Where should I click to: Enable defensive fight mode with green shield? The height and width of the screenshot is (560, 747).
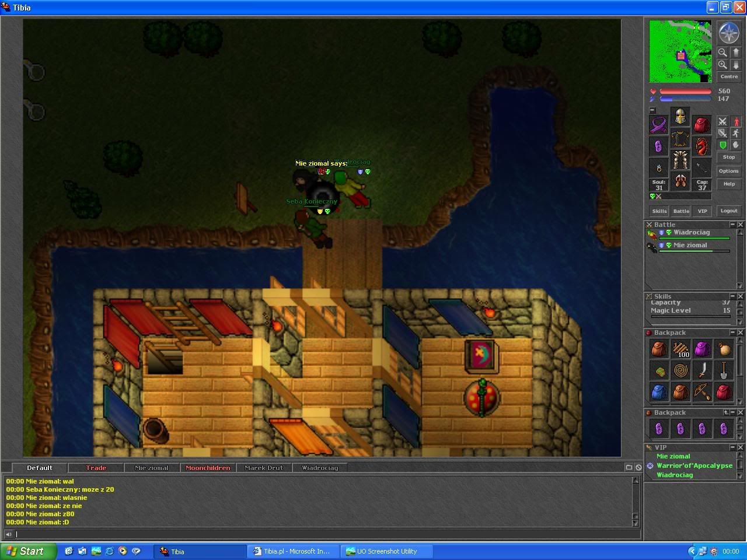pyautogui.click(x=722, y=145)
